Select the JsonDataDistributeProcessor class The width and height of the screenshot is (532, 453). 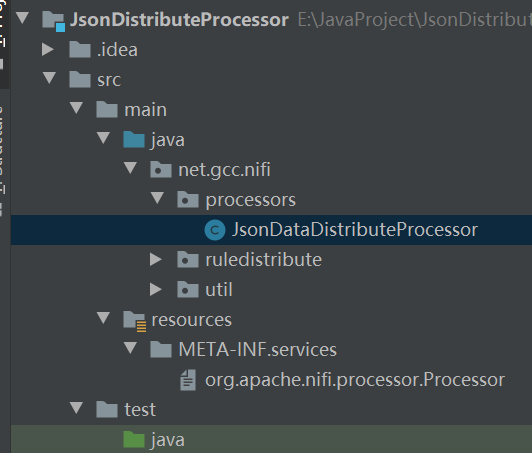[355, 230]
